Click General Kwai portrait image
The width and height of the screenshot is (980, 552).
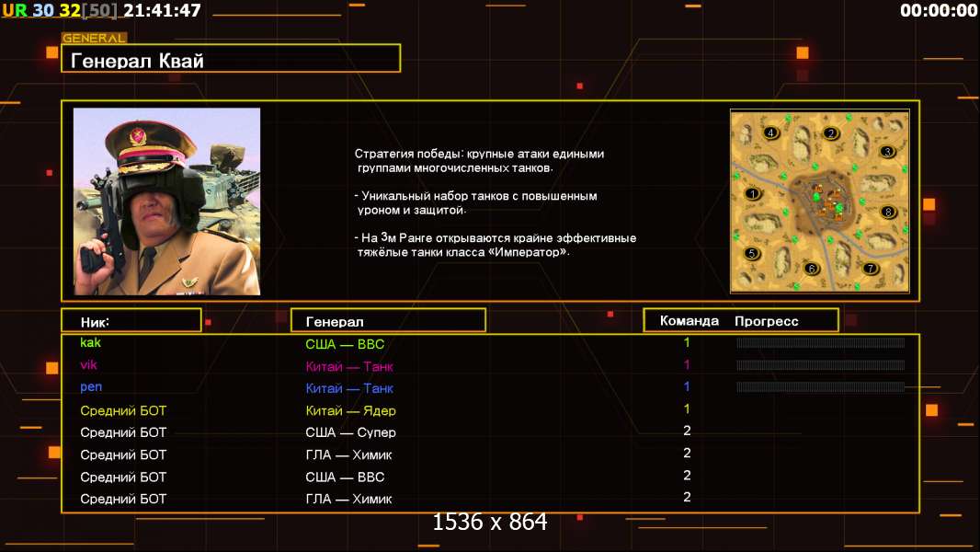tap(167, 201)
